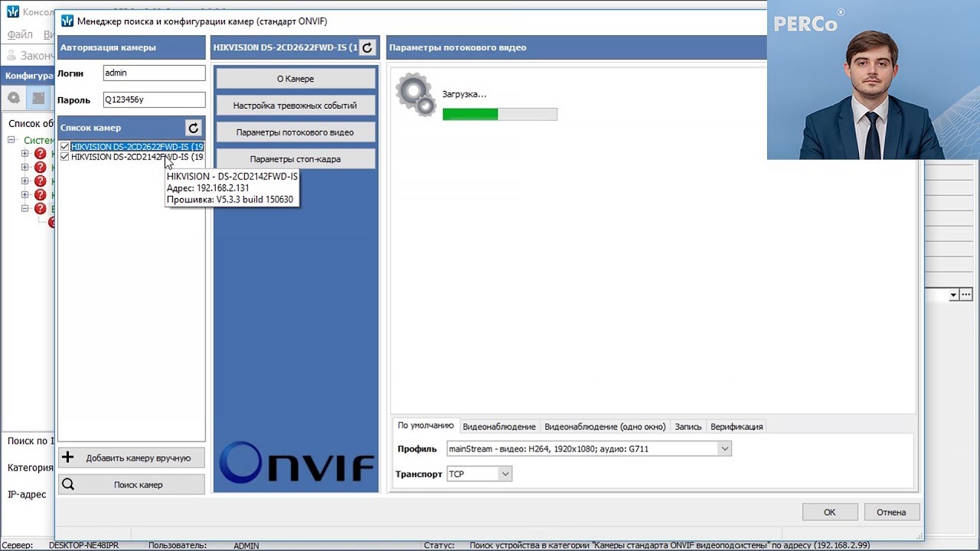The width and height of the screenshot is (980, 551).
Task: Select HIKVISION DS-2CD2622FWD-IS in the camera list
Action: pyautogui.click(x=137, y=147)
